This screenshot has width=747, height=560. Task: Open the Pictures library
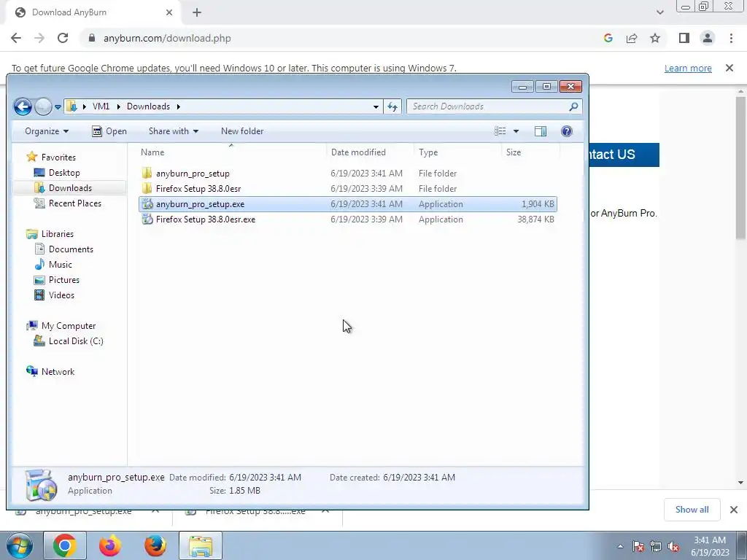pos(64,279)
